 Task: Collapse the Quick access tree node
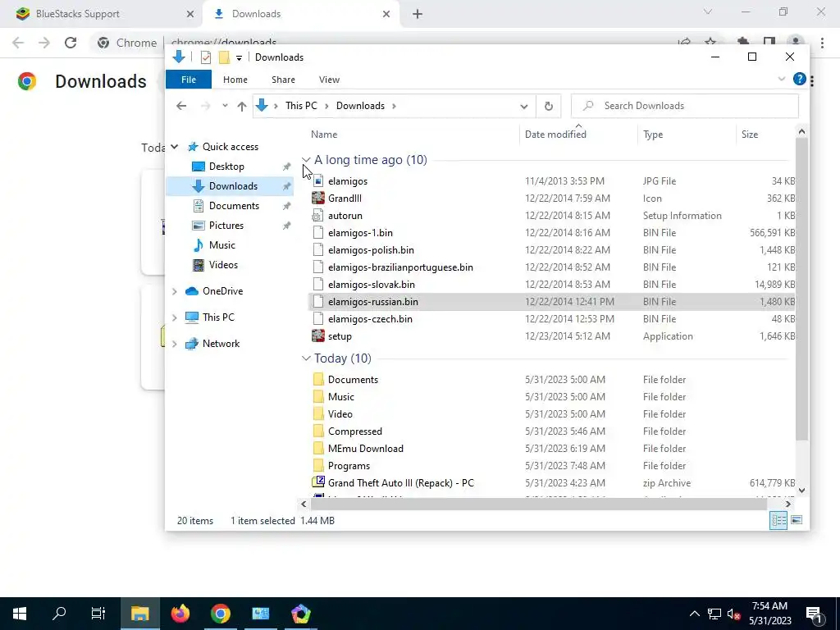(x=175, y=146)
